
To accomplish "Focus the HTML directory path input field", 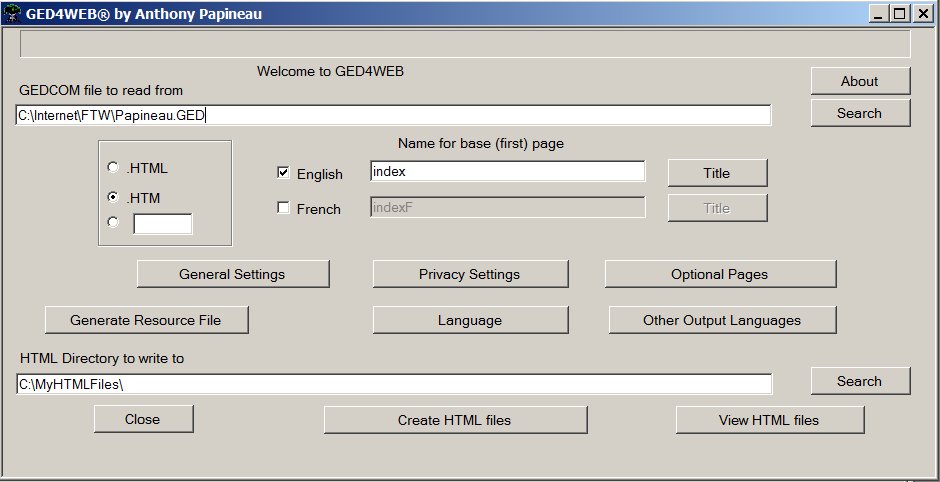I will click(x=394, y=384).
